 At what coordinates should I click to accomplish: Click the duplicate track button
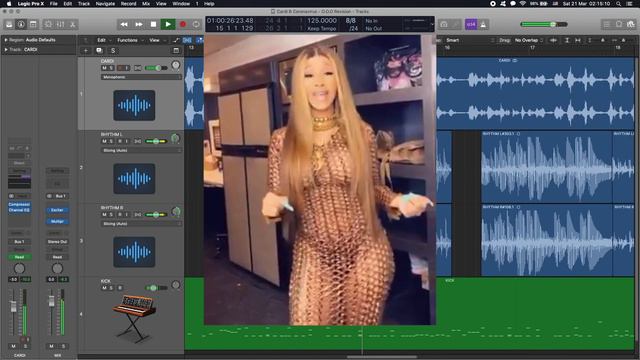tap(99, 51)
